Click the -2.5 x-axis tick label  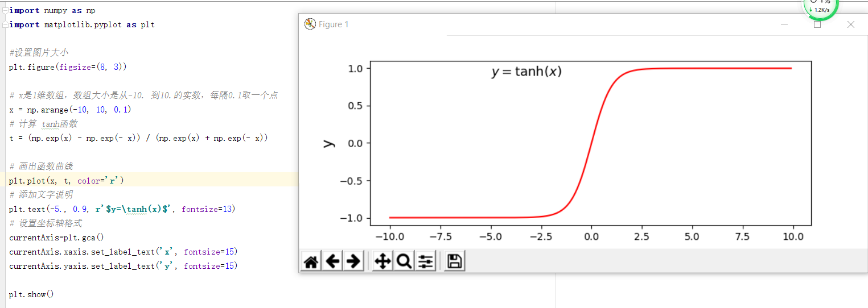(541, 236)
